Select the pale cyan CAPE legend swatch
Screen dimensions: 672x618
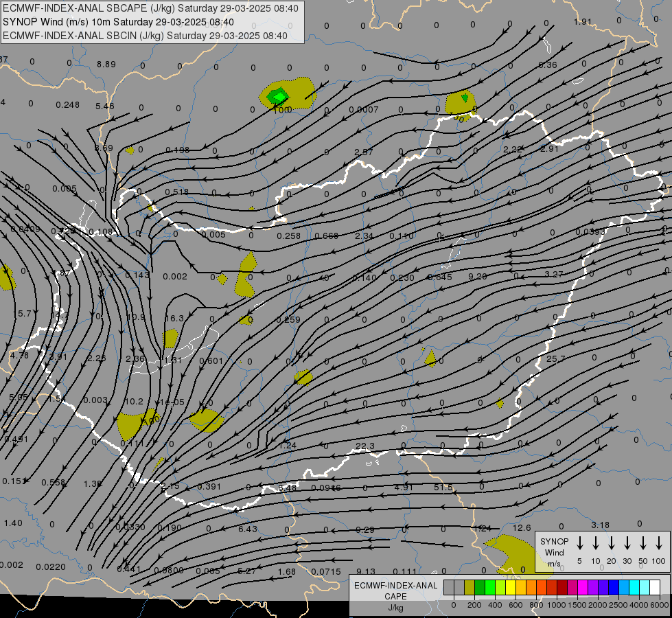644,588
